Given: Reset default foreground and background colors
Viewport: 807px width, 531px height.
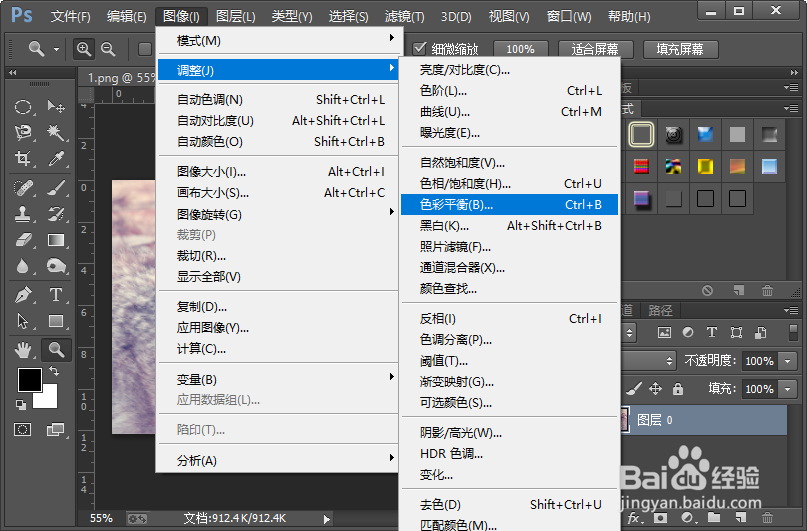Looking at the screenshot, I should click(x=21, y=405).
